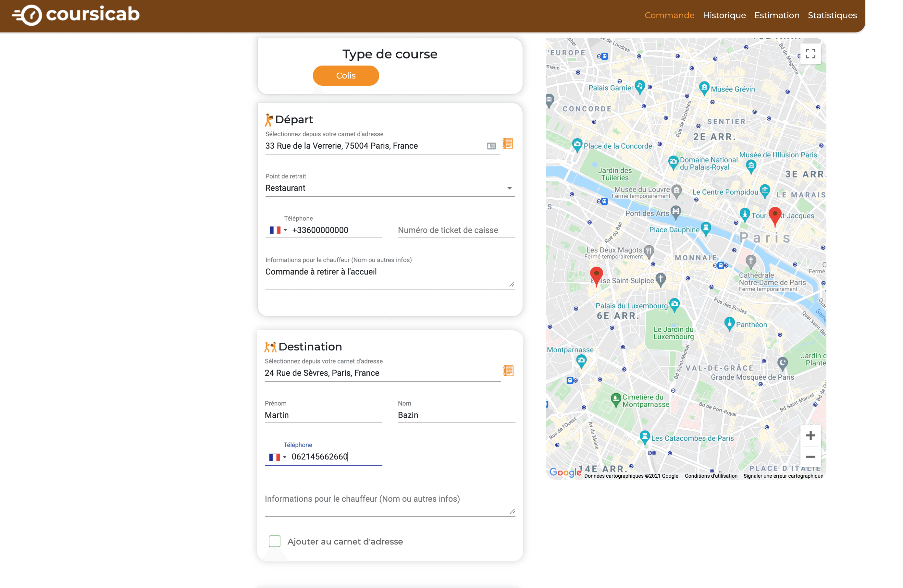The image size is (903, 588).
Task: Open the Commande menu item
Action: tap(669, 15)
